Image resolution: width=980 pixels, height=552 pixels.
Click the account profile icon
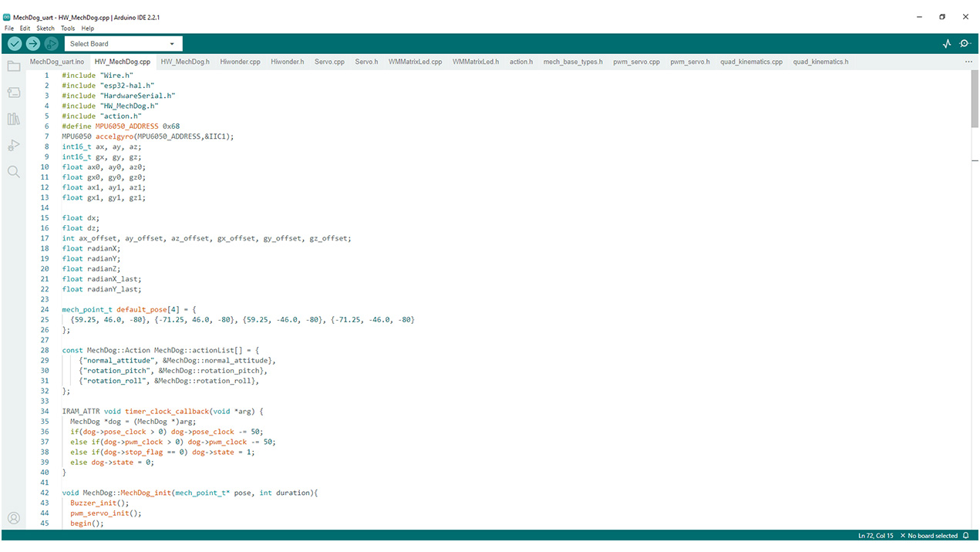(x=14, y=518)
